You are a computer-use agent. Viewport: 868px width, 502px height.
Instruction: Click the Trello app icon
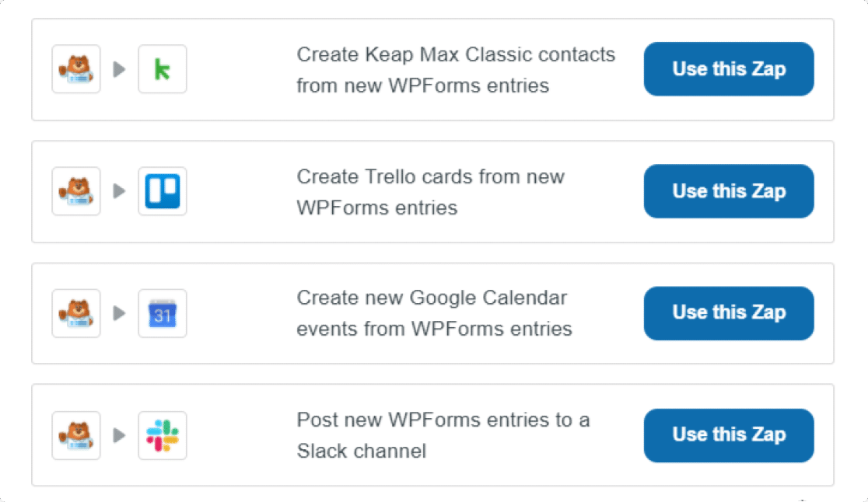[x=163, y=192]
